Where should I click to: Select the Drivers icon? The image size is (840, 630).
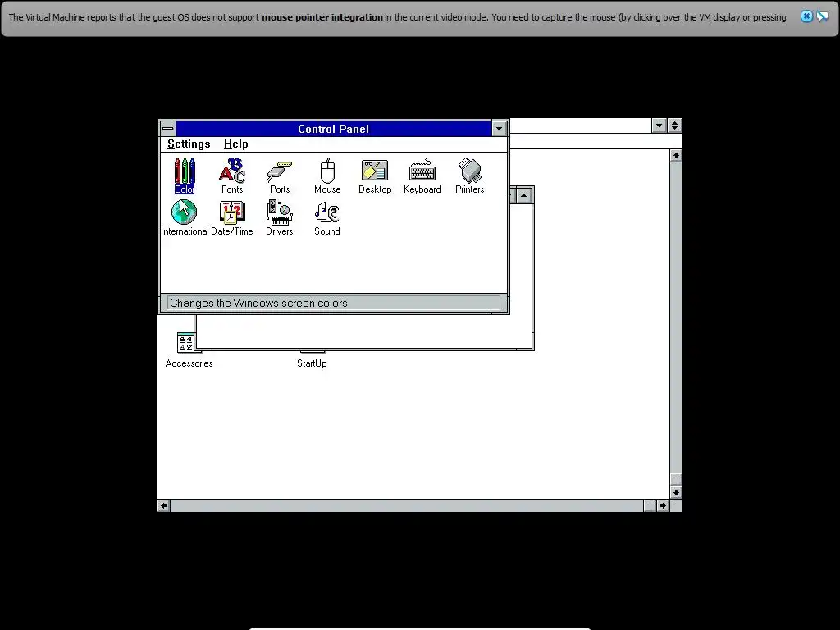tap(280, 217)
